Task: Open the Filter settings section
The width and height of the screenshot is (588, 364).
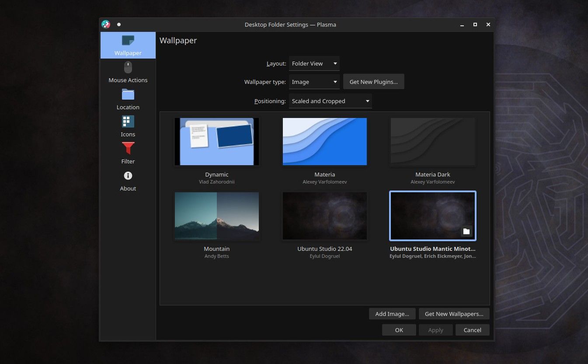Action: [x=128, y=153]
